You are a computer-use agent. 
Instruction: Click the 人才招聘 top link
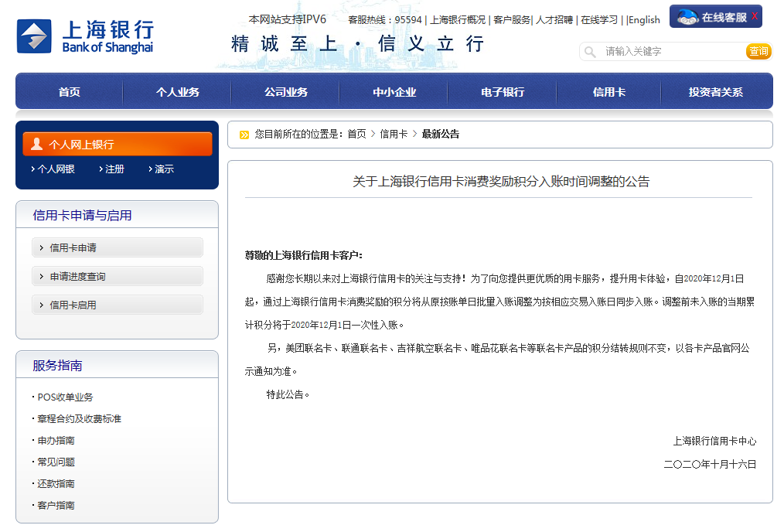click(554, 19)
